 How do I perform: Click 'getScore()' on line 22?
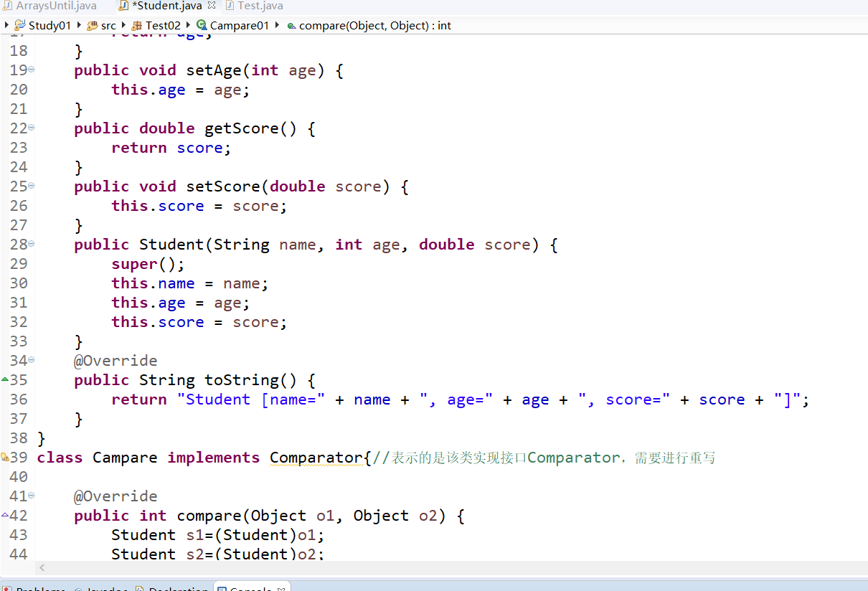(x=251, y=128)
